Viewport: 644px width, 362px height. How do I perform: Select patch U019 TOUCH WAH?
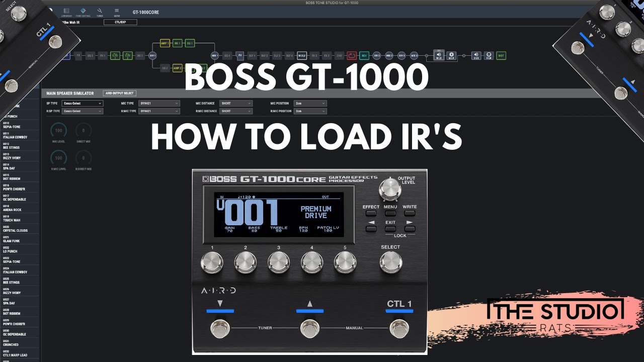tap(20, 219)
